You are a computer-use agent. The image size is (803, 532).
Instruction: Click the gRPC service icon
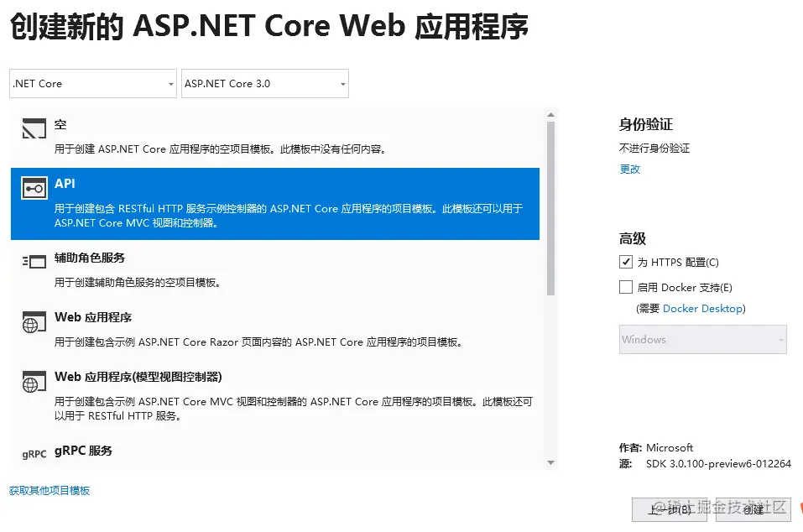point(34,454)
